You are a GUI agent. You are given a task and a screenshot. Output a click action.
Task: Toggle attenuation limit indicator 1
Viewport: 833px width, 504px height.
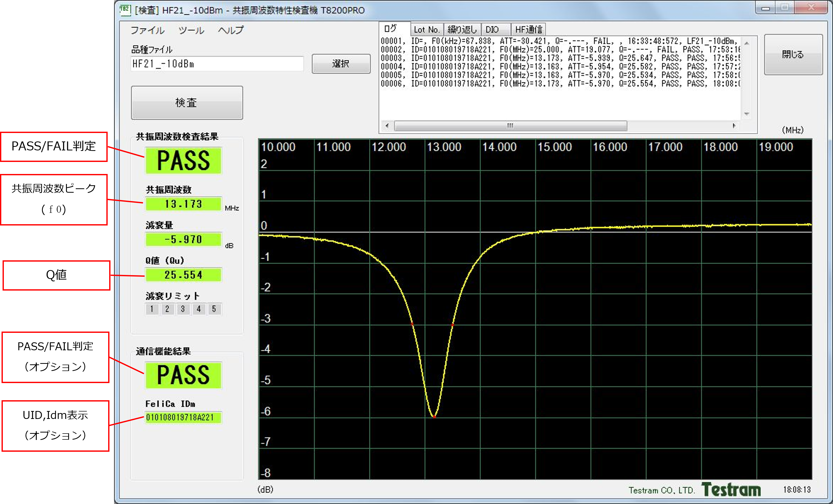152,309
